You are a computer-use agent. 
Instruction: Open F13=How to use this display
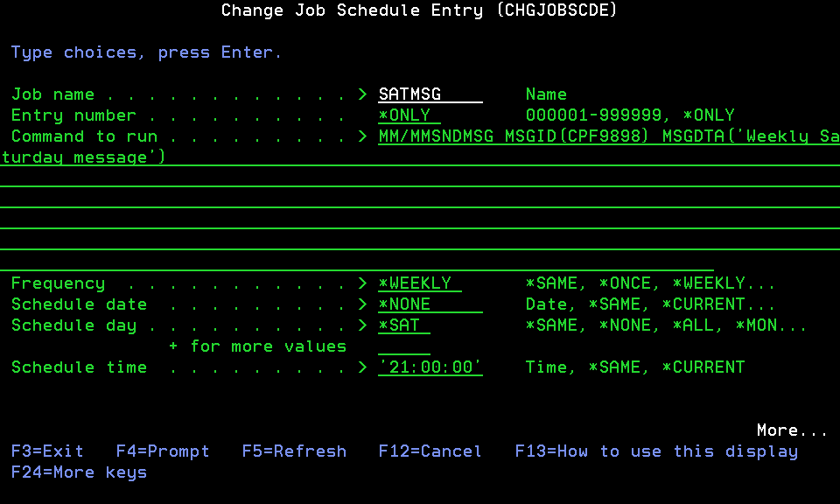tap(656, 451)
